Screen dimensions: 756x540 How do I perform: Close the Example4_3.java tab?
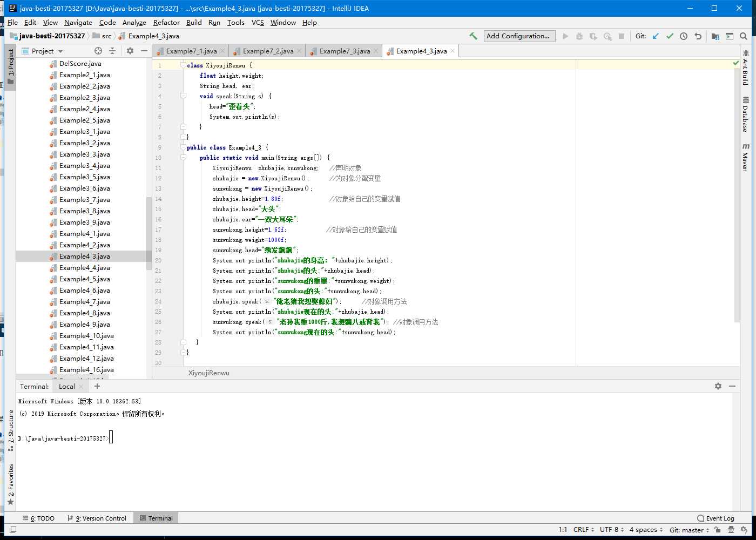(453, 51)
